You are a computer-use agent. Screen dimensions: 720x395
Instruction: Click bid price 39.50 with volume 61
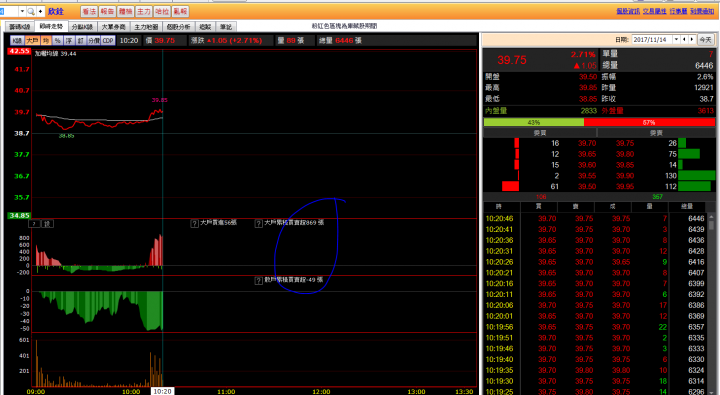(587, 186)
